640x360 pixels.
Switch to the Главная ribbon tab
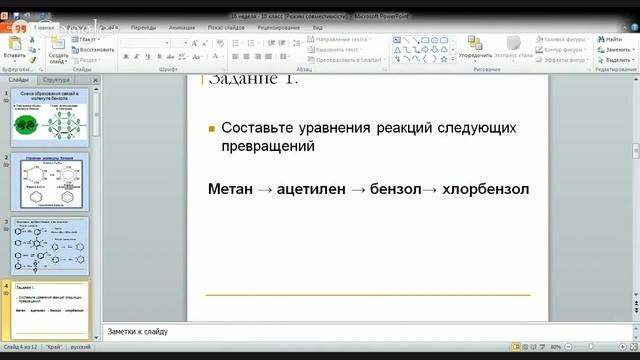coord(44,28)
